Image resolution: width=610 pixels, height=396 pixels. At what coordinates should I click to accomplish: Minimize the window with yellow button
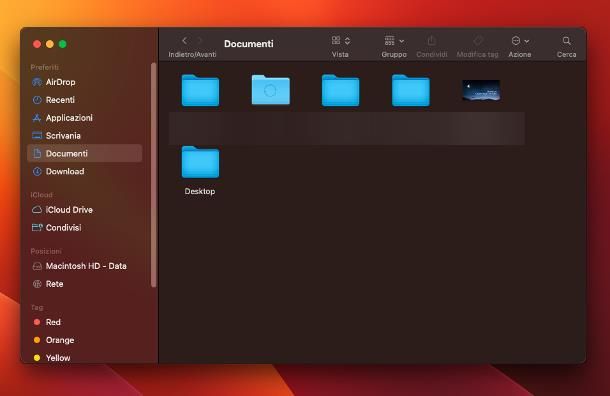coord(50,44)
